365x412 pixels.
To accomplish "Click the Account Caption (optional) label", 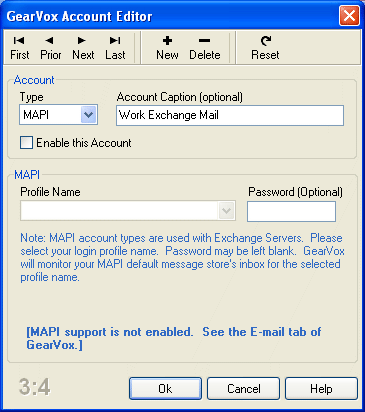I will tap(180, 97).
